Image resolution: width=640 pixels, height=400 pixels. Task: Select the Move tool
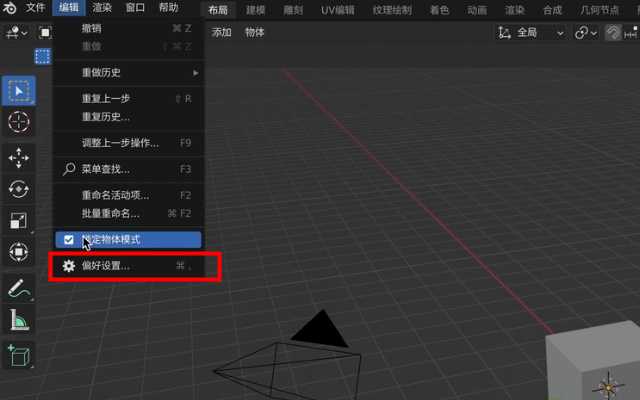point(19,158)
